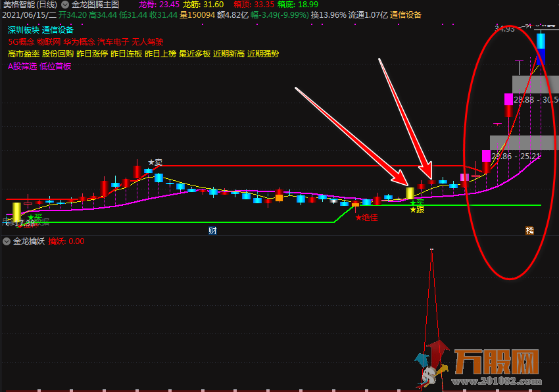The image size is (559, 392).
Task: Click the red spike peak in 金龙擒妖 panel
Action: [431, 251]
